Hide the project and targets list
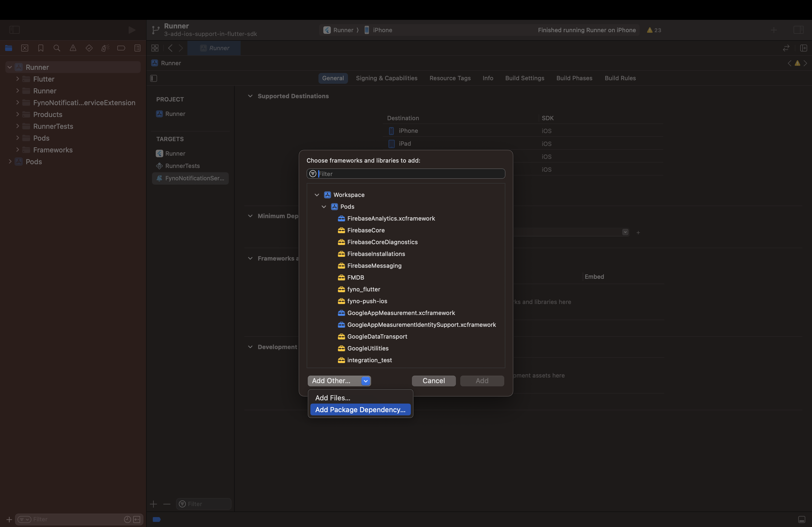This screenshot has width=812, height=527. click(x=154, y=78)
